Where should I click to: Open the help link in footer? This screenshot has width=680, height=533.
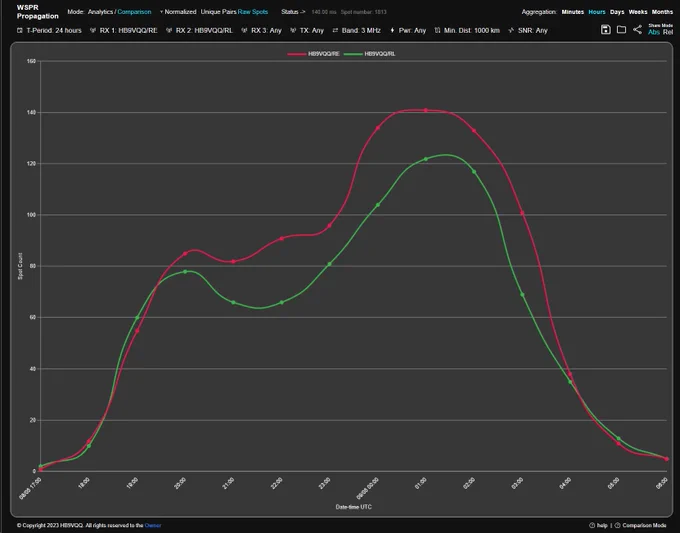[602, 525]
